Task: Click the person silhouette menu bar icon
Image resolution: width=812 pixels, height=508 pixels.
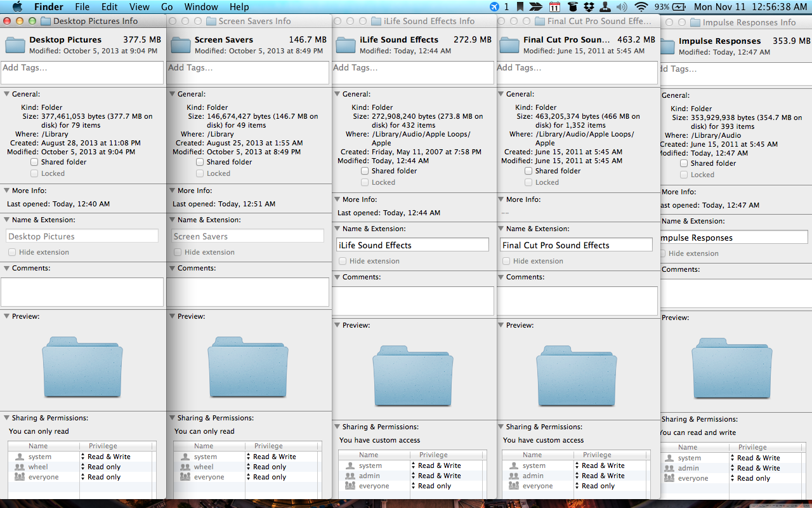Action: [606, 7]
